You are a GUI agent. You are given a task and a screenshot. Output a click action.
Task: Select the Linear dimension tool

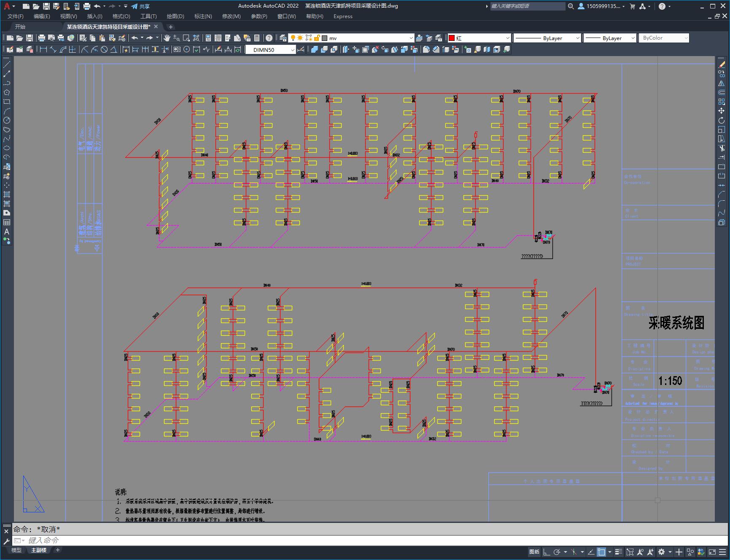point(43,49)
